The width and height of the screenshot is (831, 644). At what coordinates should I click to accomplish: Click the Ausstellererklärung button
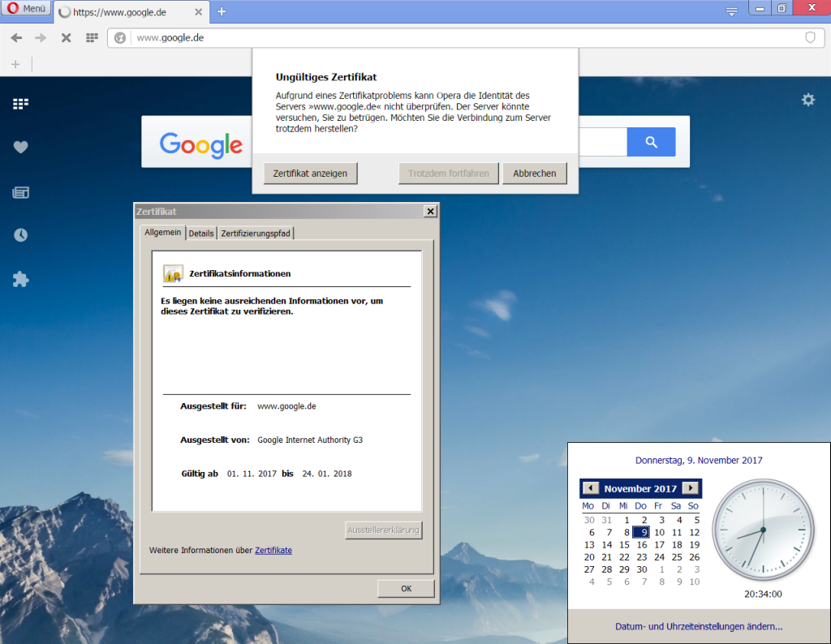coord(383,530)
